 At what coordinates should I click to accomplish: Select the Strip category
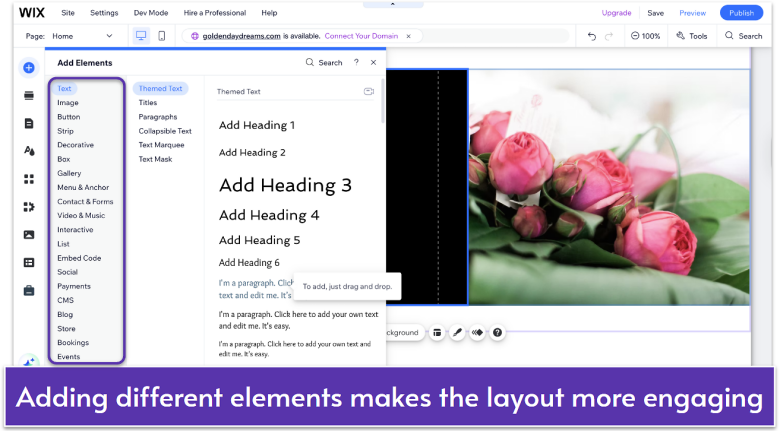click(65, 131)
